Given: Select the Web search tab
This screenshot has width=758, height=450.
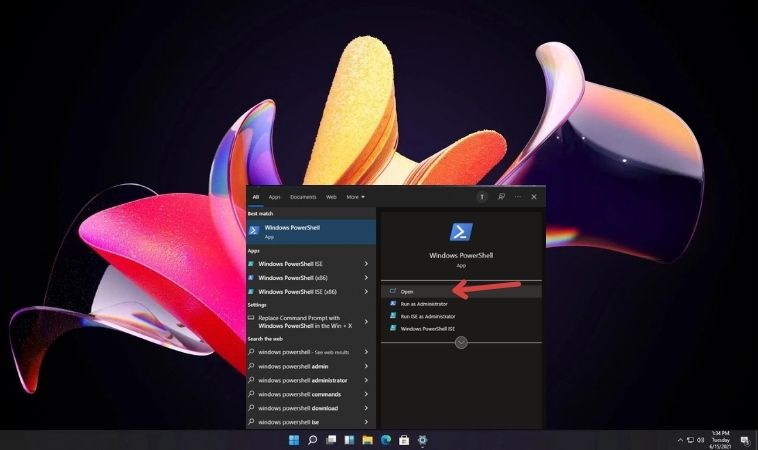Looking at the screenshot, I should tap(331, 197).
